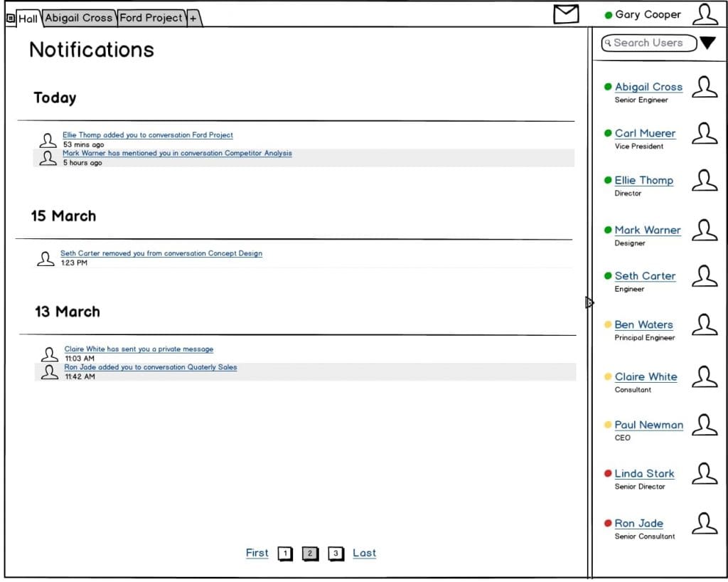
Task: Add a new tab with plus
Action: pyautogui.click(x=193, y=18)
